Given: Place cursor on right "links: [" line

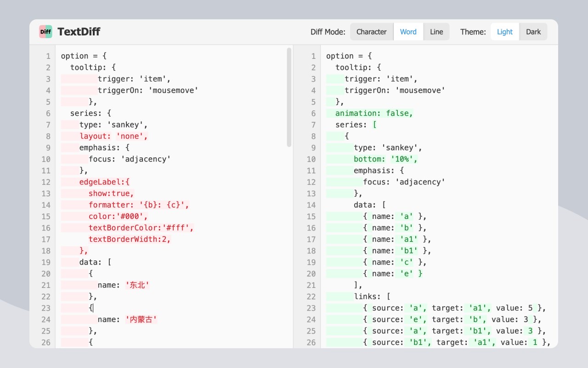Looking at the screenshot, I should tap(372, 297).
